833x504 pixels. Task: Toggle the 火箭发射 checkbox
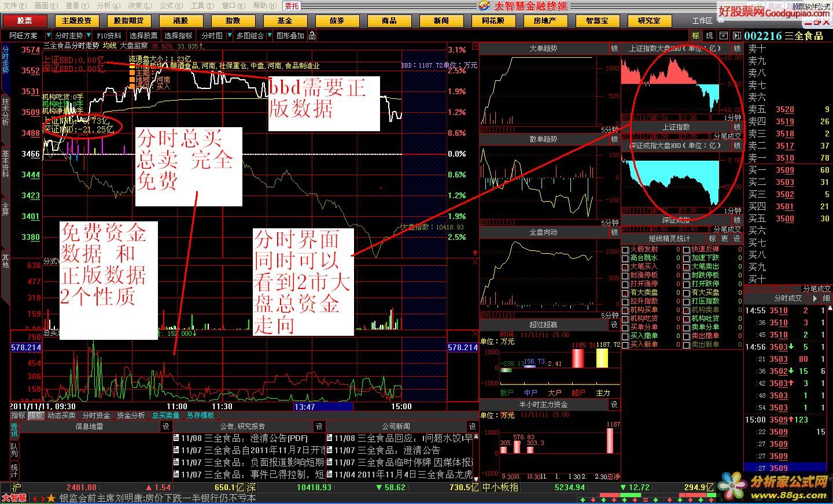pyautogui.click(x=625, y=250)
